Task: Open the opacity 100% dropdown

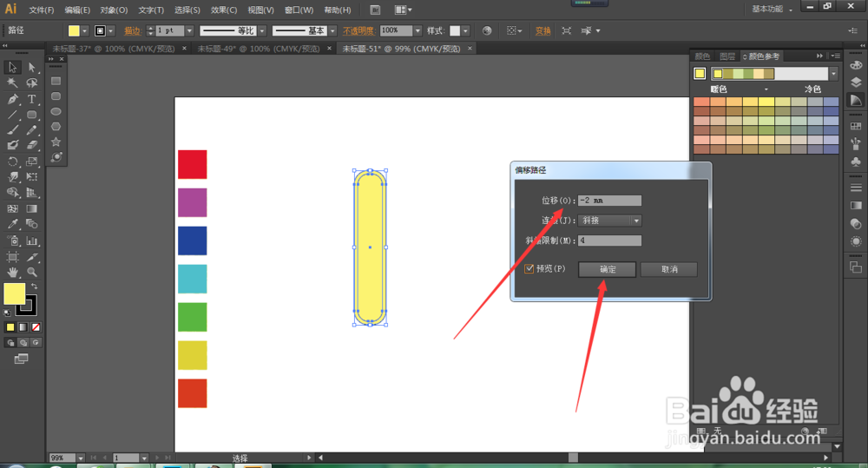Action: pyautogui.click(x=418, y=31)
